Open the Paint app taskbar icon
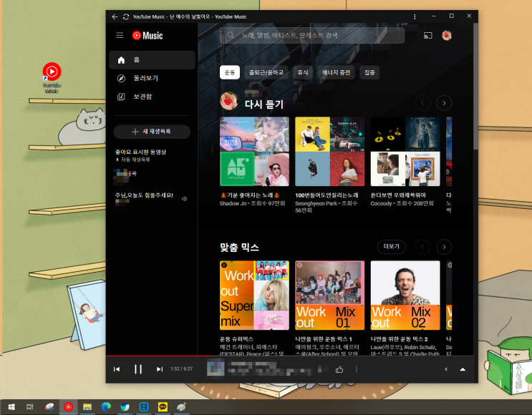 click(182, 407)
